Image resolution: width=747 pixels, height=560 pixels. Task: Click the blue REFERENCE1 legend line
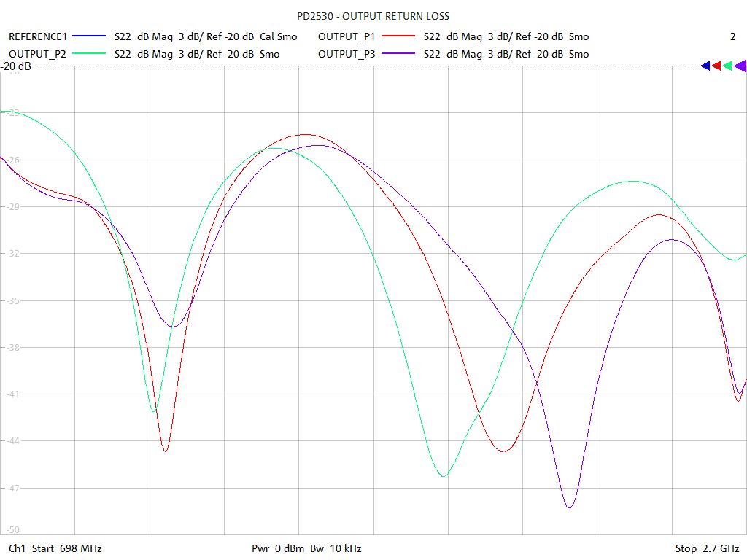[x=89, y=36]
